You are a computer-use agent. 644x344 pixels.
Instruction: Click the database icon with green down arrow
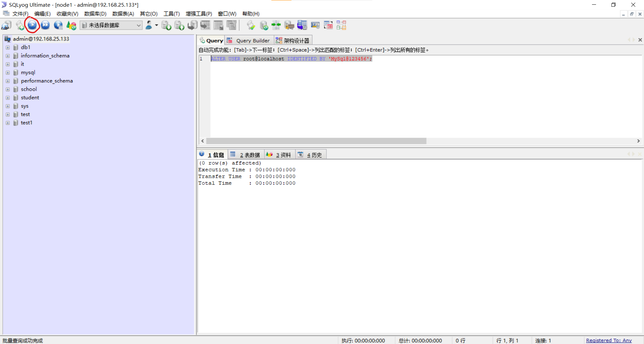[x=166, y=25]
